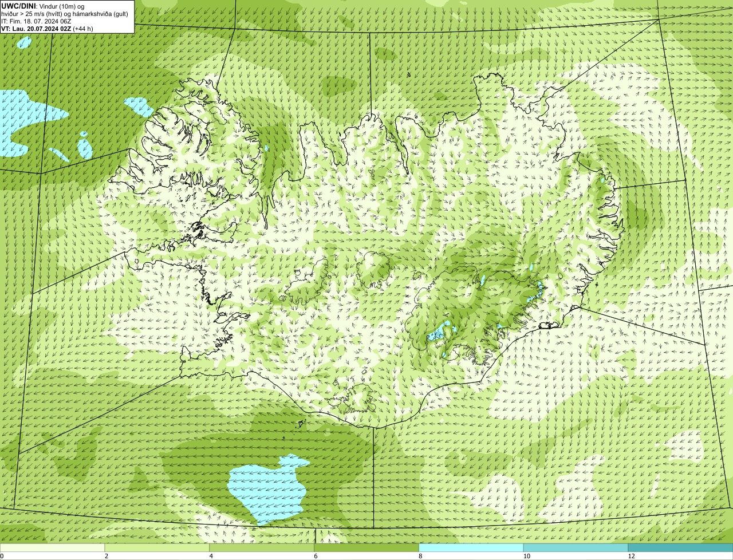The width and height of the screenshot is (733, 560).
Task: Click the legend tick label '8'
Action: [420, 556]
